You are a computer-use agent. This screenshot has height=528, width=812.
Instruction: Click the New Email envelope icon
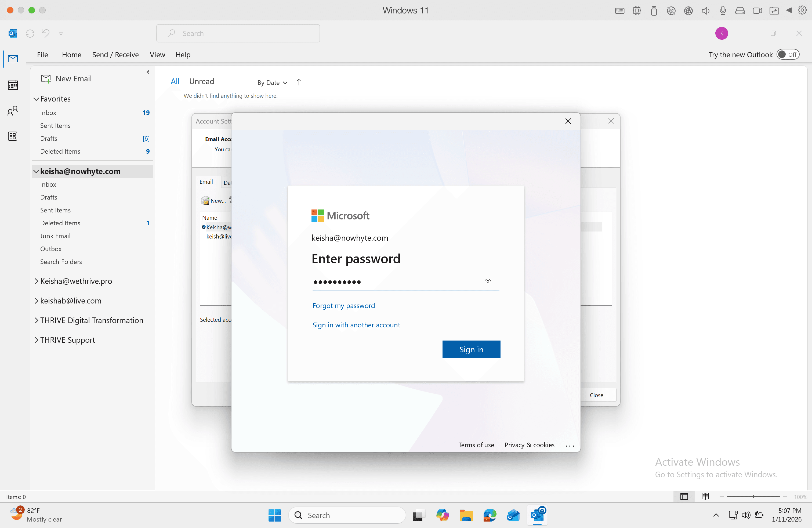coord(46,78)
